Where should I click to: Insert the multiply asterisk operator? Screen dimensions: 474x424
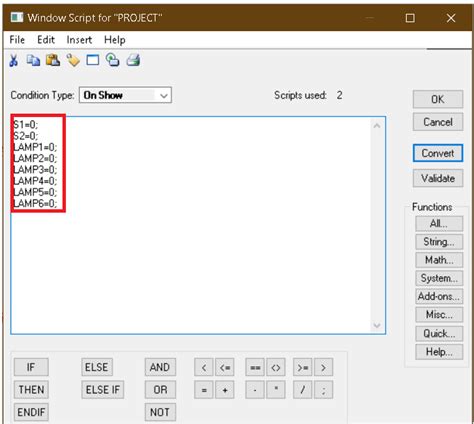pyautogui.click(x=276, y=390)
